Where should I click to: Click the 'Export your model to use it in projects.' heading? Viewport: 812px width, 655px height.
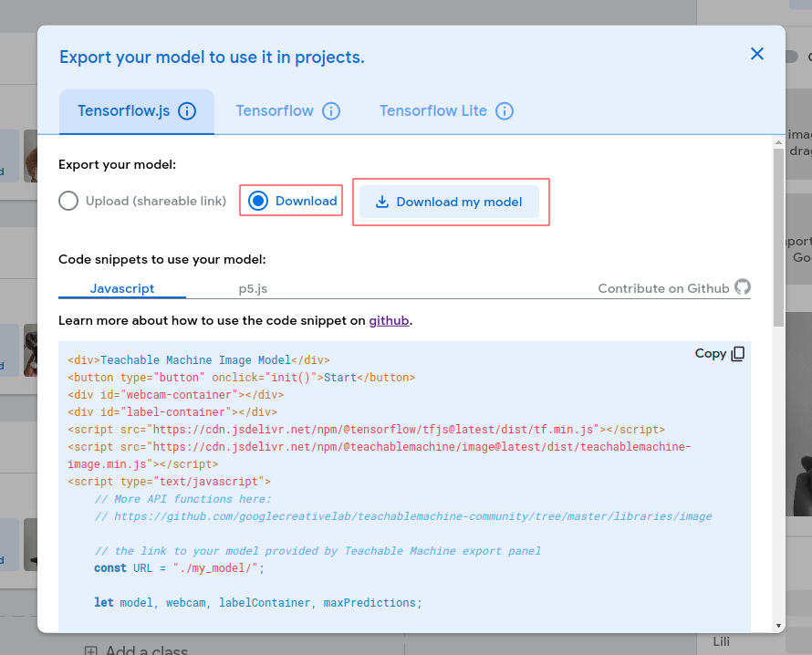point(212,57)
